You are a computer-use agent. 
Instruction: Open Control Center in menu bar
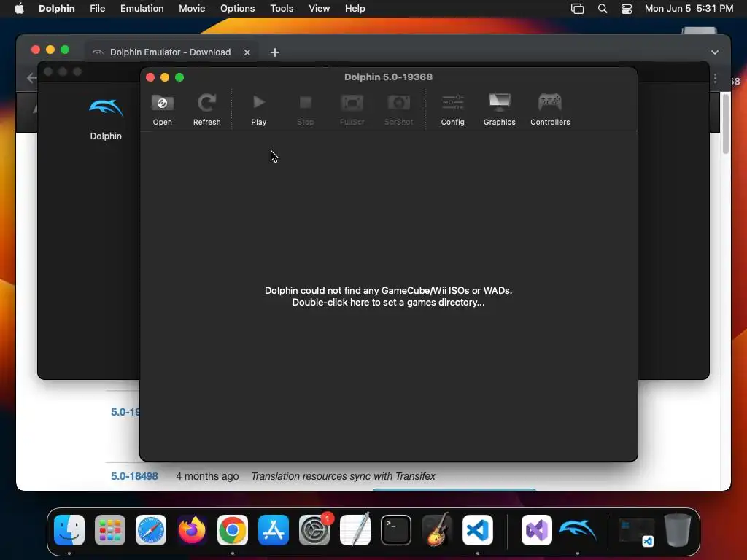coord(627,9)
